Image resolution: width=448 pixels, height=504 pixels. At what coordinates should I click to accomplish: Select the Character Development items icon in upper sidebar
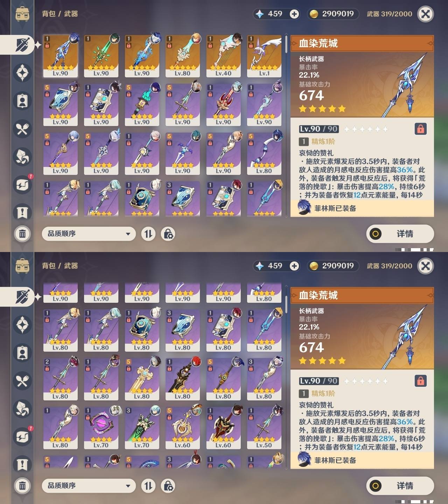coord(22,101)
